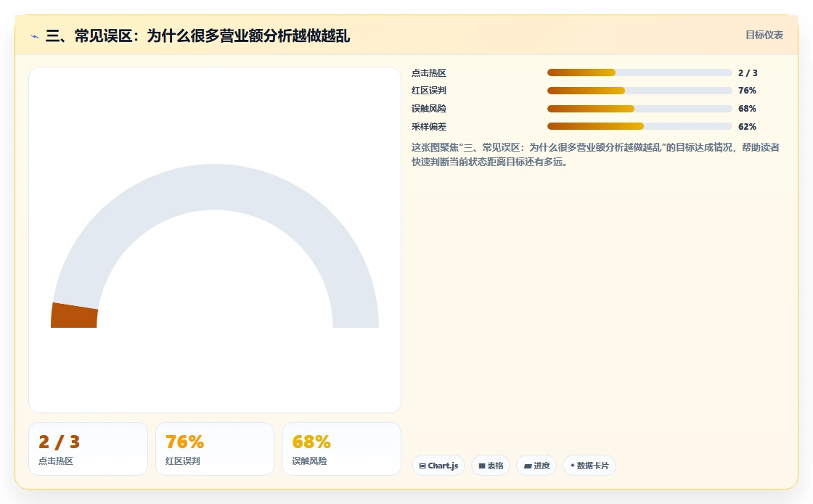Click the 误触风险 row label in the list
This screenshot has width=813, height=504.
coord(429,109)
